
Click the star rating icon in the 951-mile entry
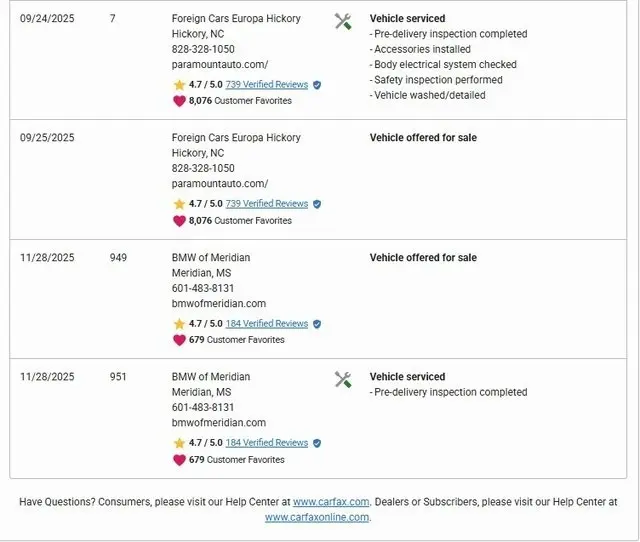tap(179, 443)
